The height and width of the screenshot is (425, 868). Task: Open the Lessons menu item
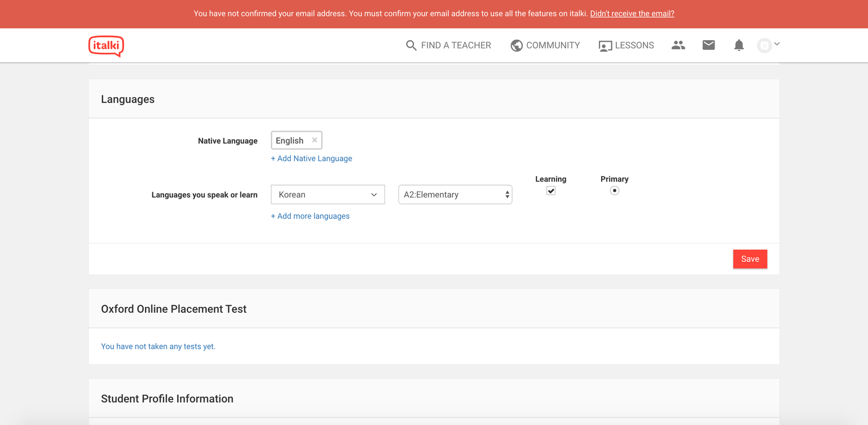coord(634,46)
